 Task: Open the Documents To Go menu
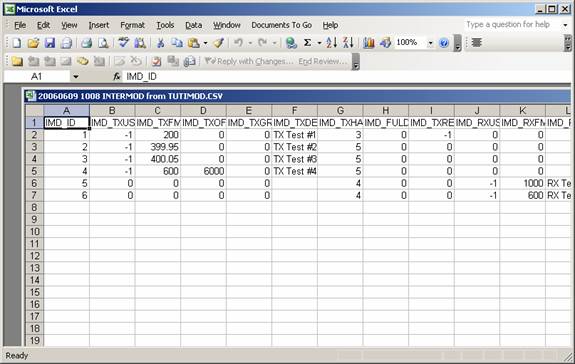[x=281, y=25]
